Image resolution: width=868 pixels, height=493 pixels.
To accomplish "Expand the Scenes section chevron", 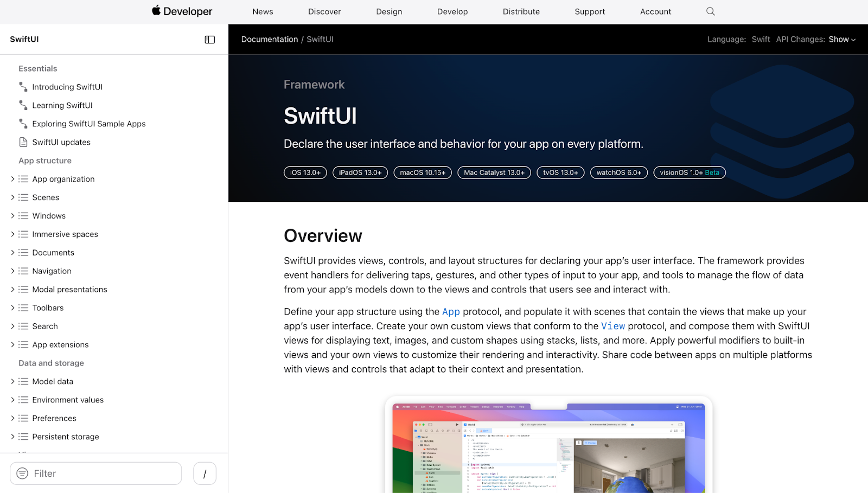I will [12, 197].
